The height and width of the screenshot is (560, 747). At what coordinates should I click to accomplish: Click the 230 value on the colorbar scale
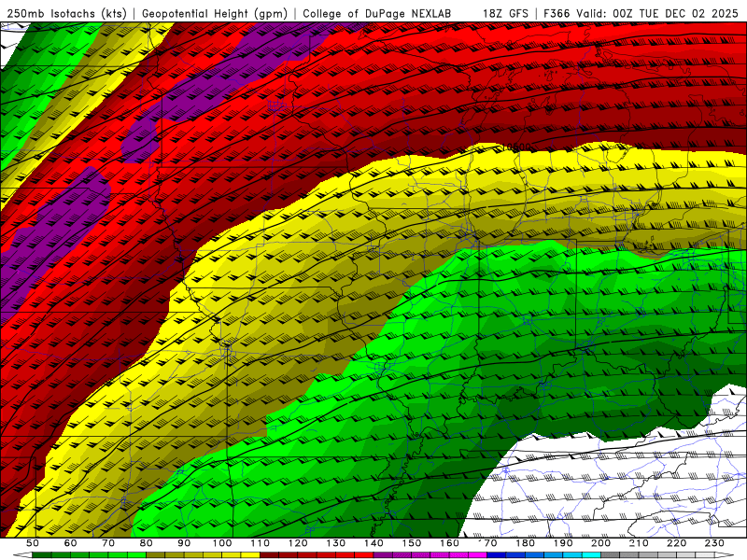point(715,543)
